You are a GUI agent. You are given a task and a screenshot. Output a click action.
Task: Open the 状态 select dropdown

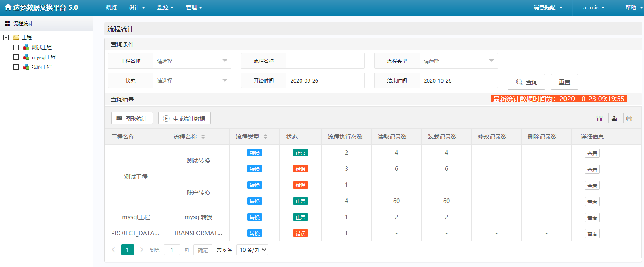(x=192, y=81)
